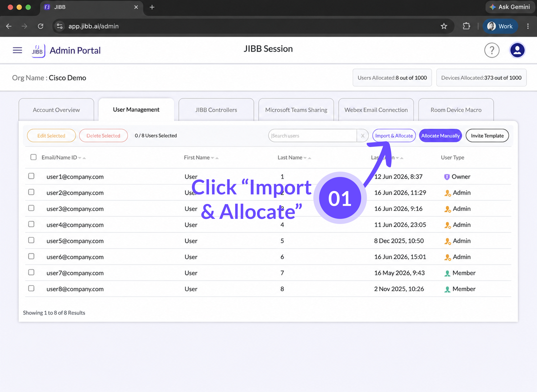Click the Admin icon for user6@company.com
The height and width of the screenshot is (392, 537).
click(447, 257)
